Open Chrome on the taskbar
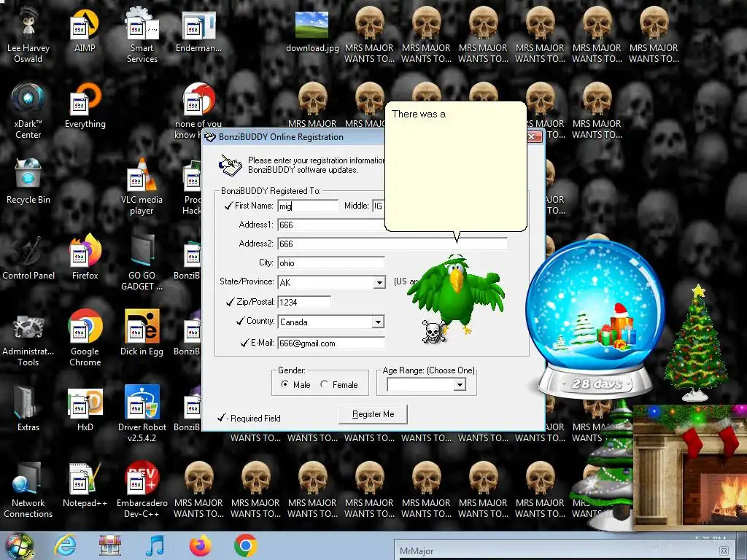 (245, 546)
